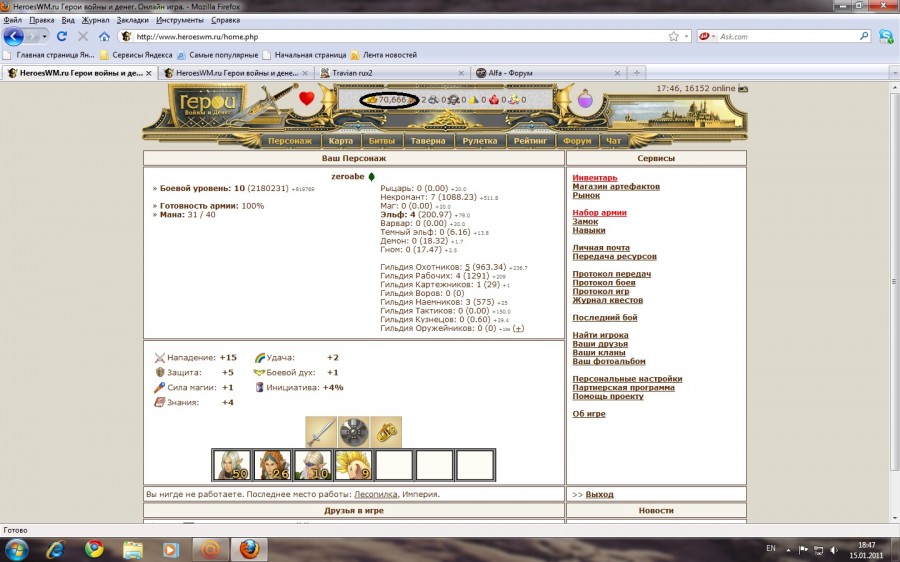
Task: Open the Лента новостей bookmark
Action: pos(383,55)
